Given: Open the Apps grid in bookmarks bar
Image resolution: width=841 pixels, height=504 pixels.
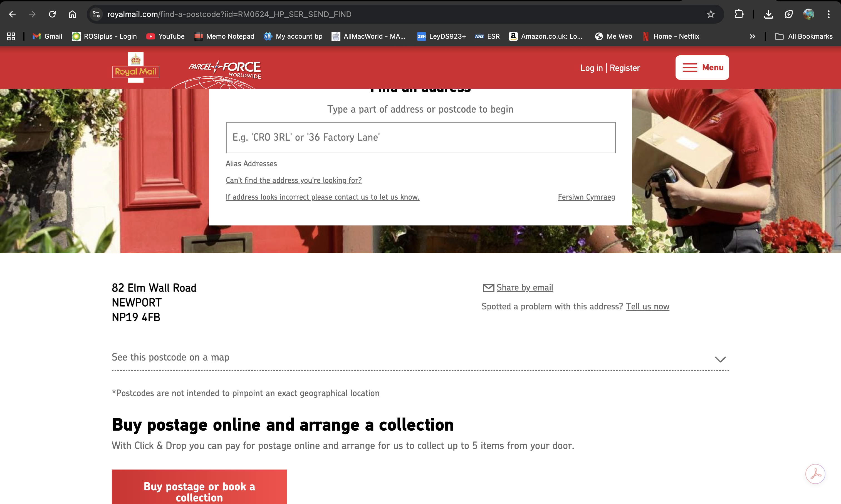Looking at the screenshot, I should 11,36.
